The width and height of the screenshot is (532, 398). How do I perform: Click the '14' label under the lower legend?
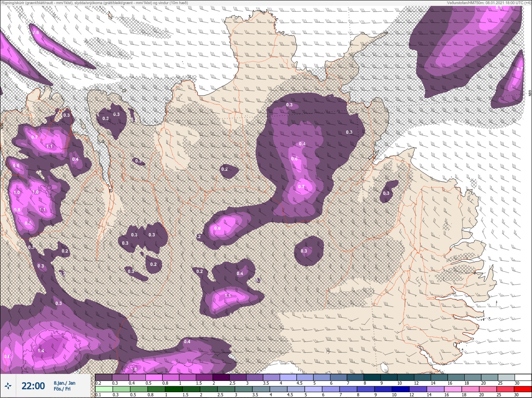(x=429, y=395)
